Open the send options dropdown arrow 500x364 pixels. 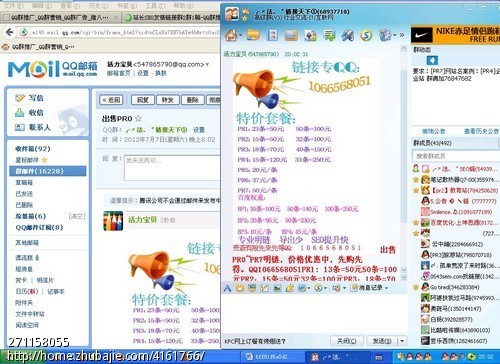402,341
